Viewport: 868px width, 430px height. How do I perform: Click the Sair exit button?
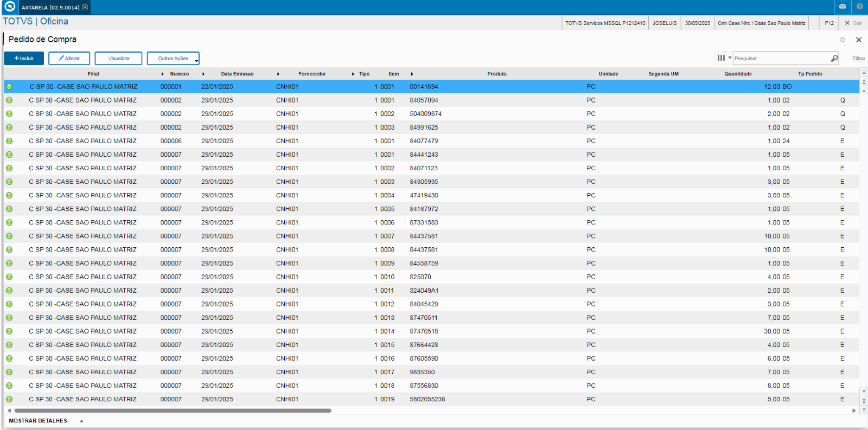[x=853, y=23]
